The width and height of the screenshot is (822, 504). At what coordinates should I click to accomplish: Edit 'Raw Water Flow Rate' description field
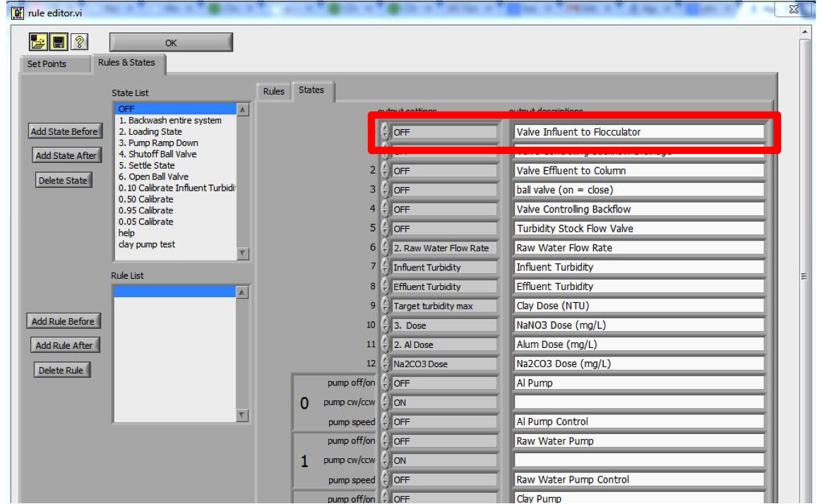[639, 248]
